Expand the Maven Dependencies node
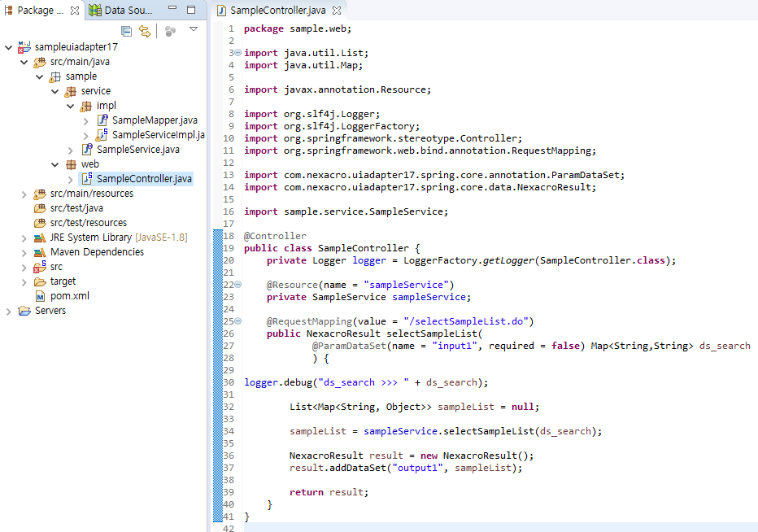This screenshot has height=532, width=758. 24,252
